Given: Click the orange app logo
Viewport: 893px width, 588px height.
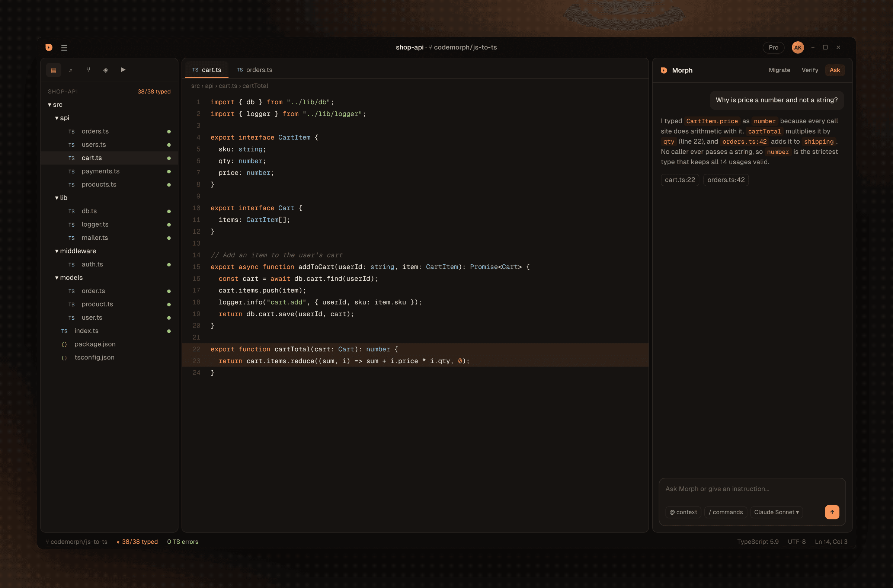Looking at the screenshot, I should coord(49,47).
